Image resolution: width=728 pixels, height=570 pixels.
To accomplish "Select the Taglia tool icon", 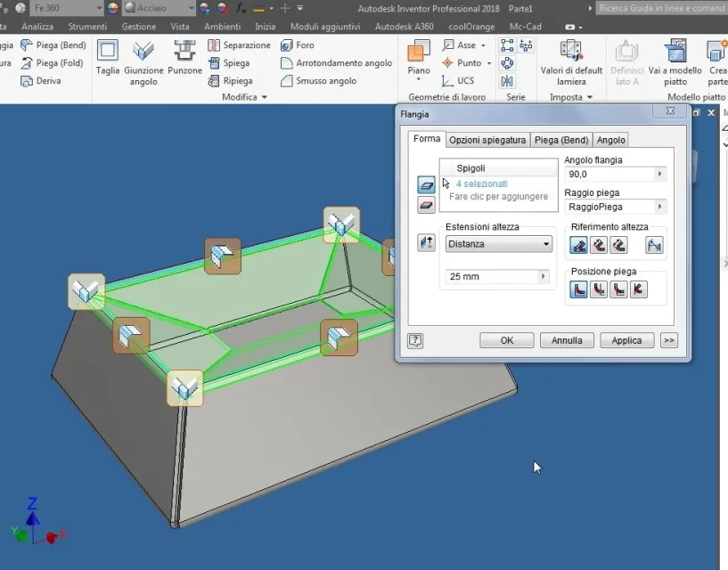I will tap(108, 50).
